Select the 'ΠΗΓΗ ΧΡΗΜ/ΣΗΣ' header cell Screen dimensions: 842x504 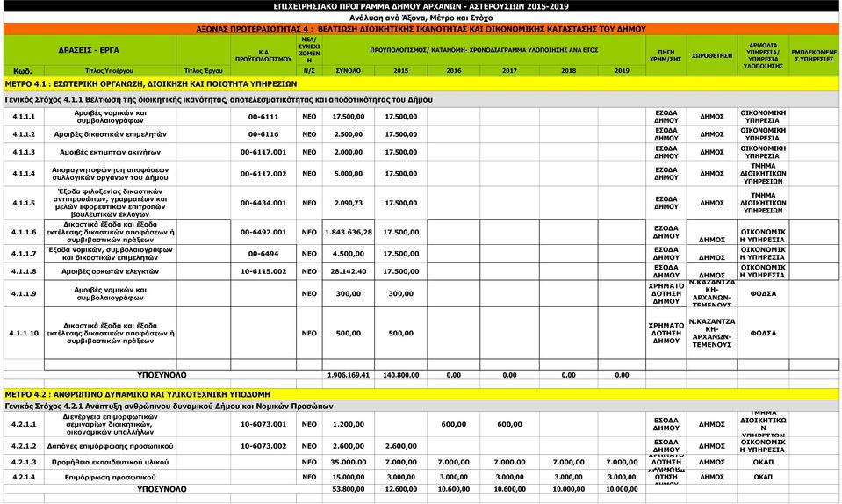click(666, 55)
